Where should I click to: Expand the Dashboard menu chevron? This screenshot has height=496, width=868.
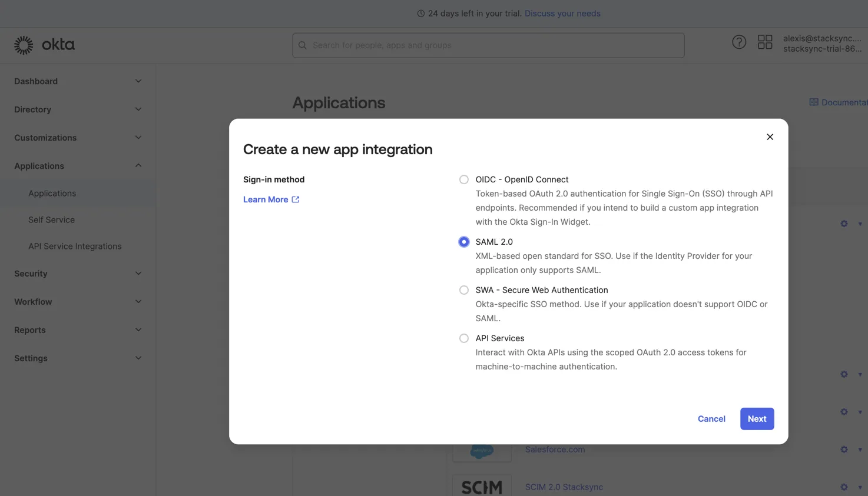(138, 81)
